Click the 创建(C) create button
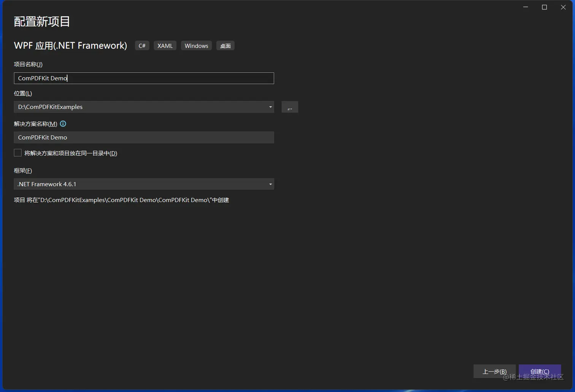 tap(540, 371)
